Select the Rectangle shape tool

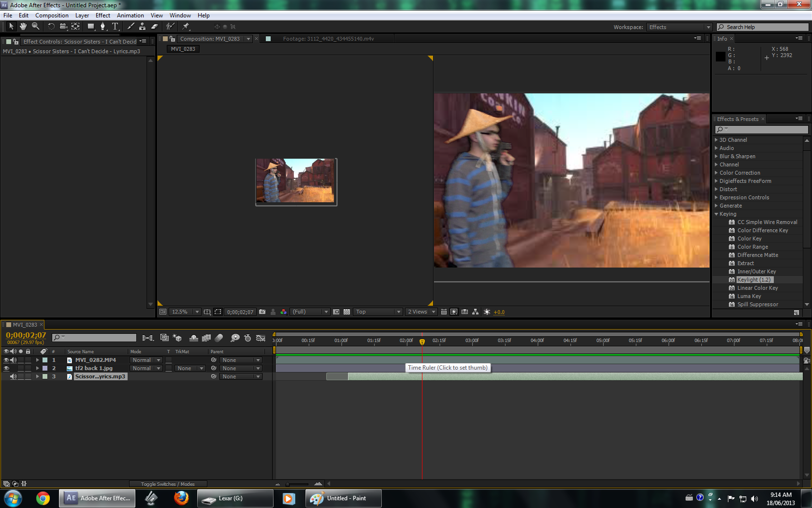pyautogui.click(x=90, y=27)
